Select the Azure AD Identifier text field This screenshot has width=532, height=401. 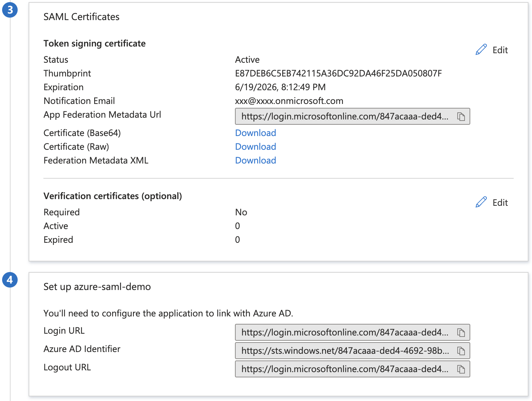pos(344,351)
